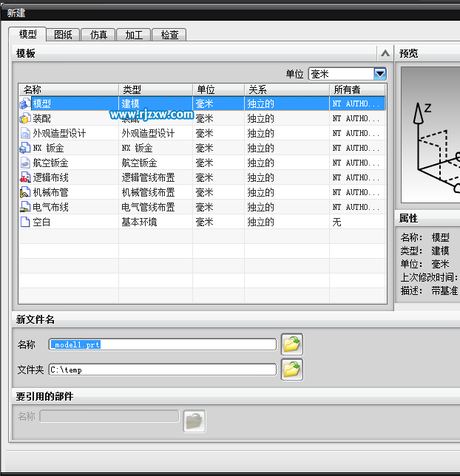Open the 单位 毫米 dropdown
460x476 pixels.
tap(380, 74)
